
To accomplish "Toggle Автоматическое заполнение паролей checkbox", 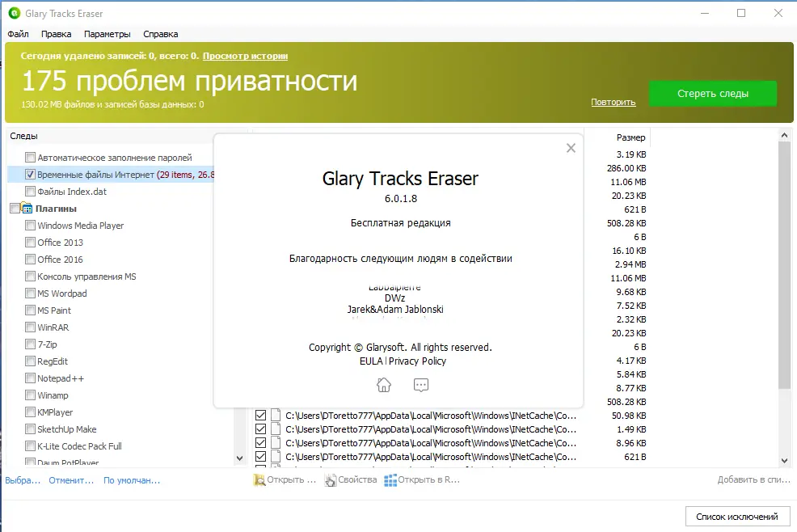I will (30, 157).
